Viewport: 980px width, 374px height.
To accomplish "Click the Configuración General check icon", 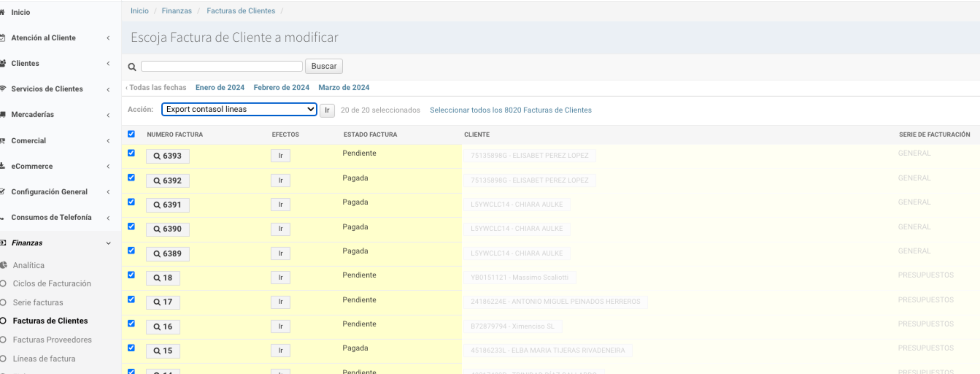I will pyautogui.click(x=2, y=192).
